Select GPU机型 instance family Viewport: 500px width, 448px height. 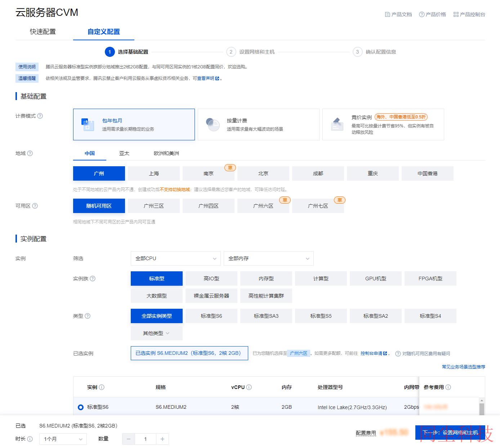point(376,279)
